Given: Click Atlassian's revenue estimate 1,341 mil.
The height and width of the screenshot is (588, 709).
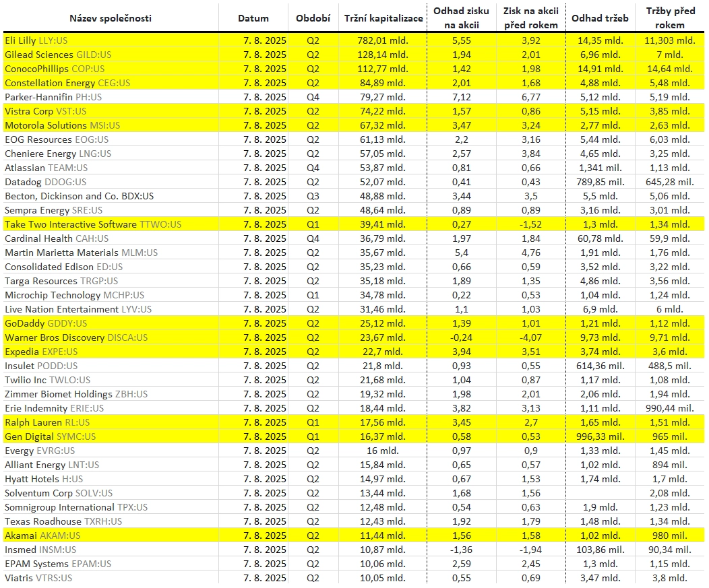Looking at the screenshot, I should click(x=600, y=168).
